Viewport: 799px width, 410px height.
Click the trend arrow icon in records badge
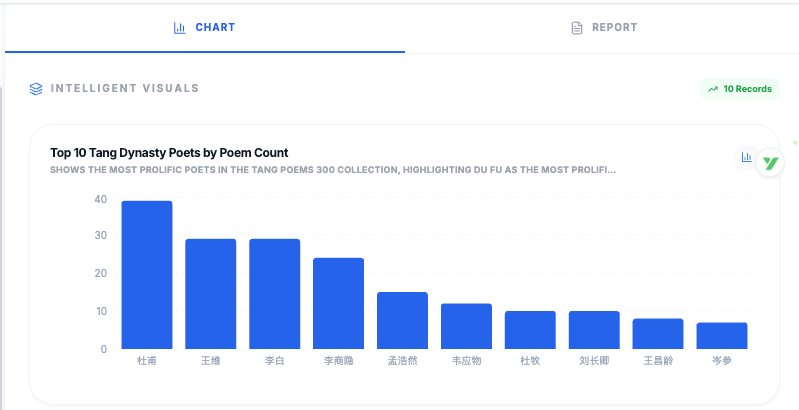coord(713,89)
